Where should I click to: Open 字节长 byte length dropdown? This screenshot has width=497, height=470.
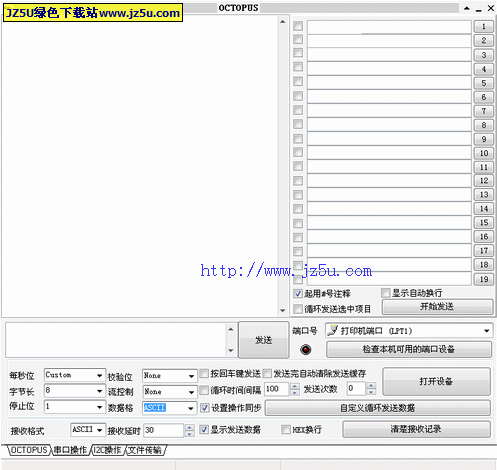click(99, 391)
